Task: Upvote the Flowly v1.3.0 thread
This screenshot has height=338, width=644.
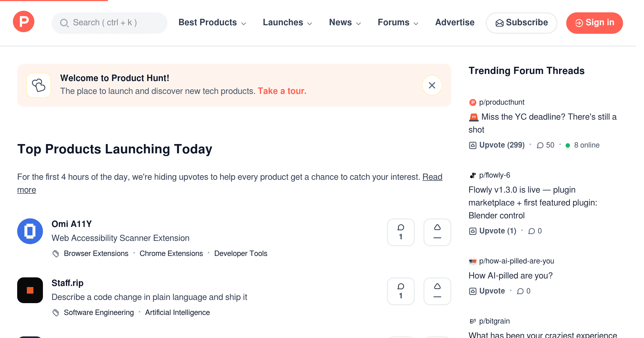Action: (492, 231)
